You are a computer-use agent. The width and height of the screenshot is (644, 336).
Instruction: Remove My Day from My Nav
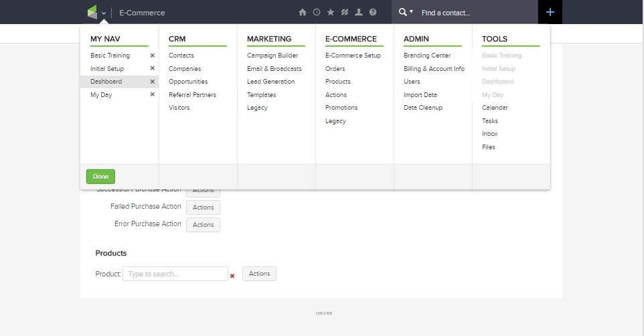[x=153, y=94]
